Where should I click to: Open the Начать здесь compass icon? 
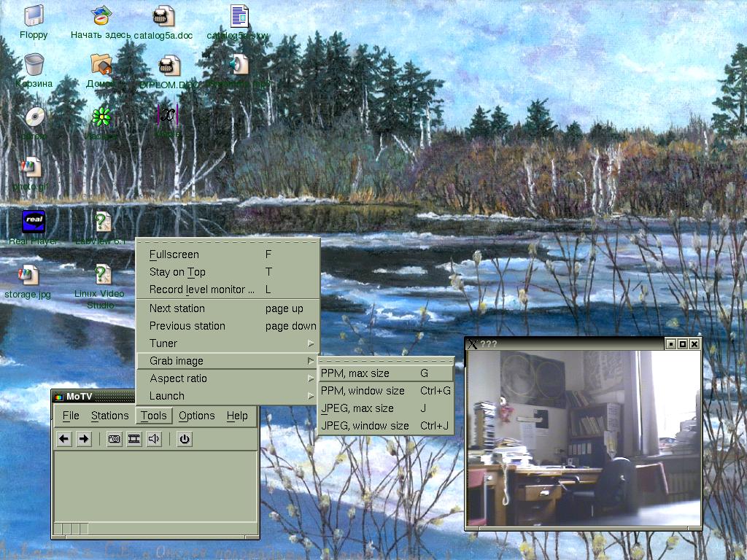click(x=101, y=16)
